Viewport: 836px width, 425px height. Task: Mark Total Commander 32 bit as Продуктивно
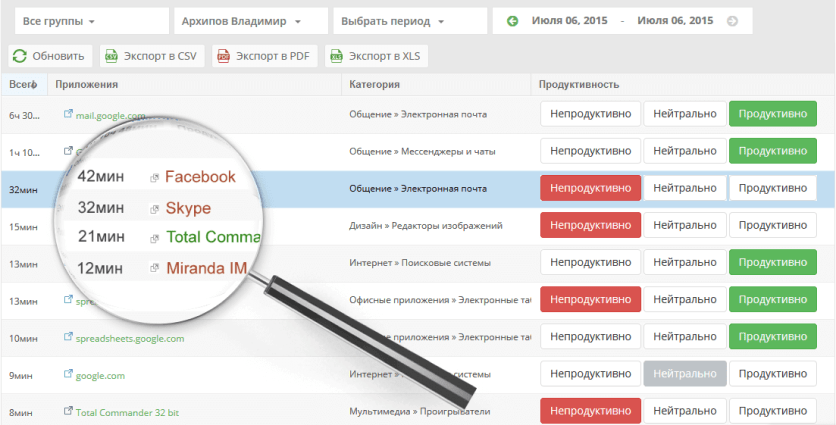point(772,411)
